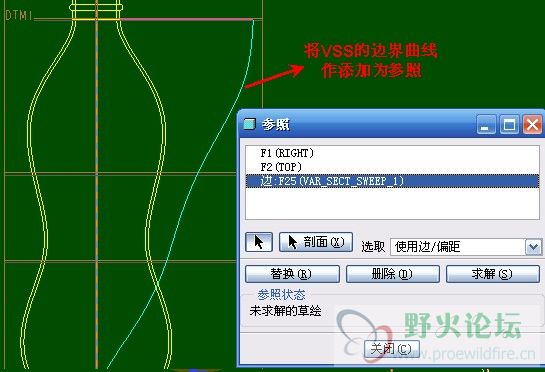The width and height of the screenshot is (545, 372).
Task: Click the DTM1 datum plane label
Action: pyautogui.click(x=18, y=15)
